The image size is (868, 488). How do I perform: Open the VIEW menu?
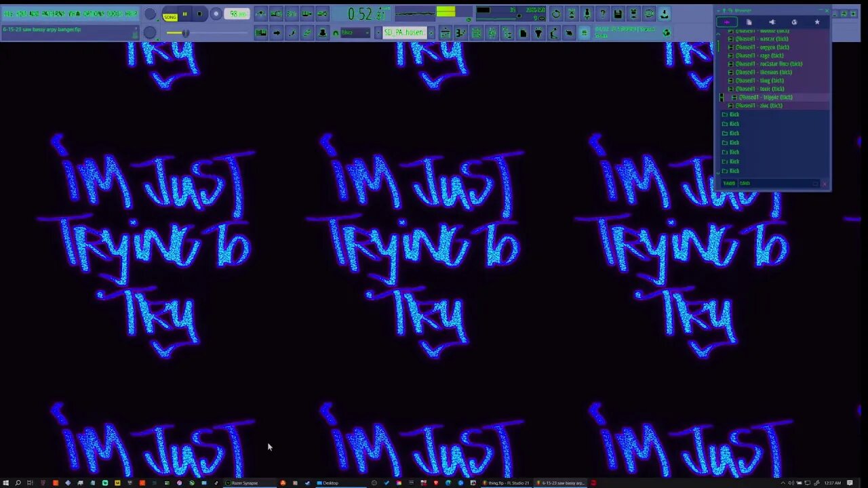point(74,14)
